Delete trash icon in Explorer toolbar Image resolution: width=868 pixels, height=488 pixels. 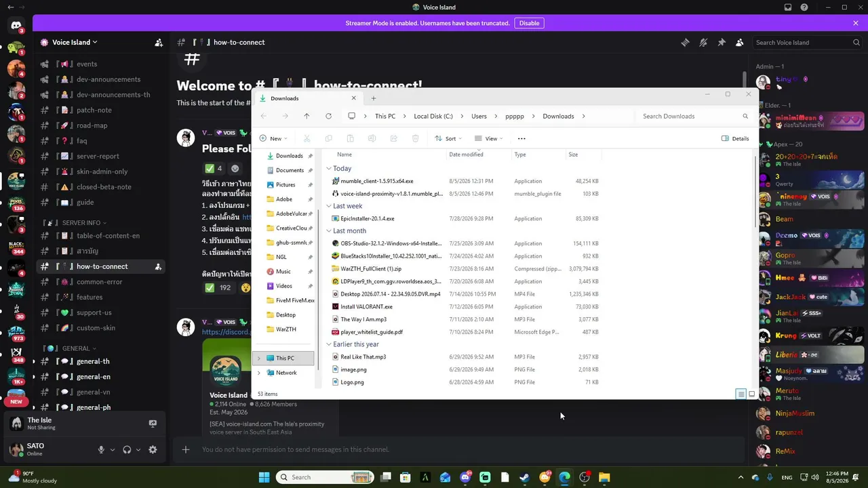coord(415,138)
